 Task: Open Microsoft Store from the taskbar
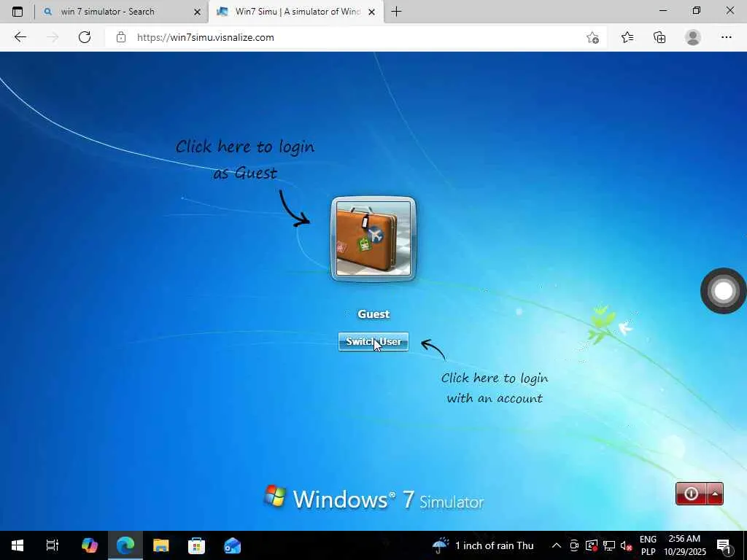point(196,545)
